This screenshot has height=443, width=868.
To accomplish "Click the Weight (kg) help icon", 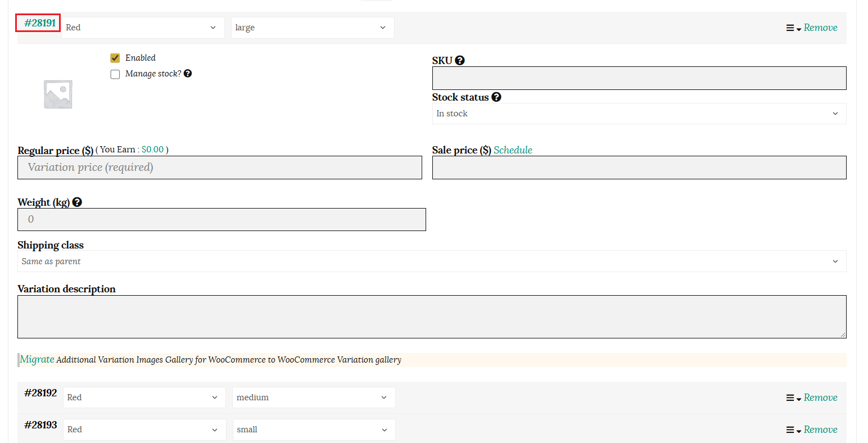I will [77, 202].
